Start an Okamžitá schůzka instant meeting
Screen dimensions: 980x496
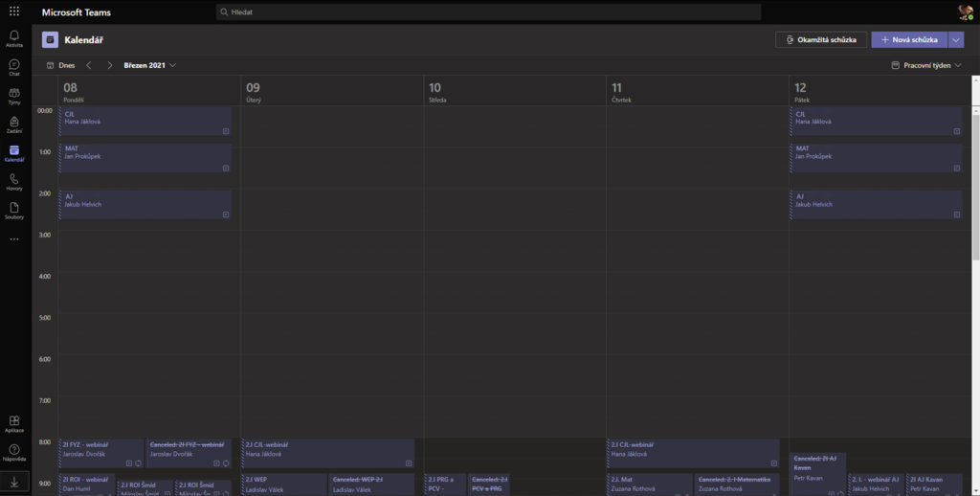820,39
